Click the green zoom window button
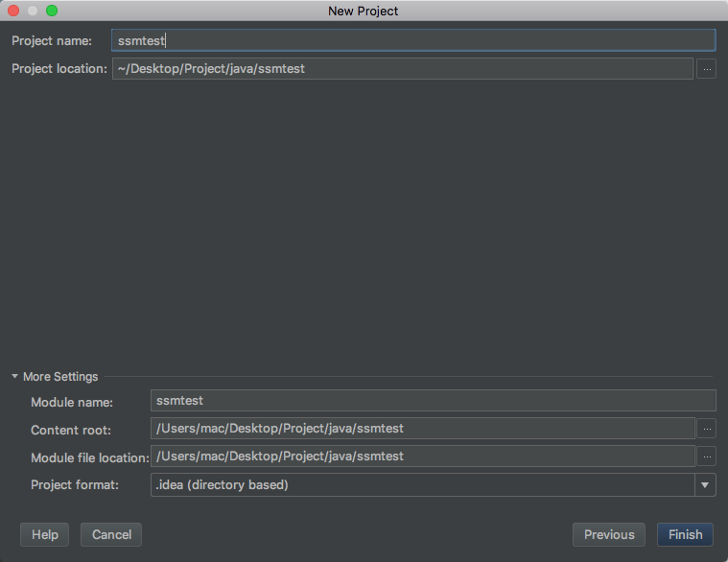The width and height of the screenshot is (728, 562). point(52,11)
